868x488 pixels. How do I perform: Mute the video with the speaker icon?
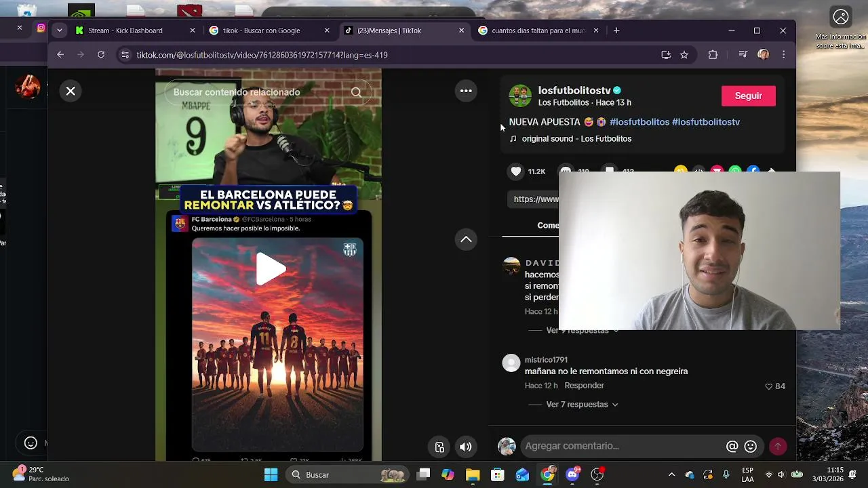[465, 447]
